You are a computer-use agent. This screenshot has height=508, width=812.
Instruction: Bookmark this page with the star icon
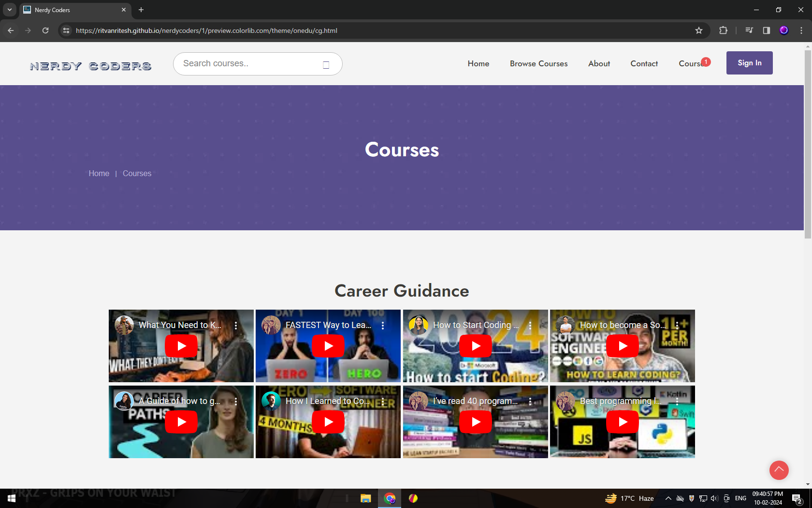point(699,30)
